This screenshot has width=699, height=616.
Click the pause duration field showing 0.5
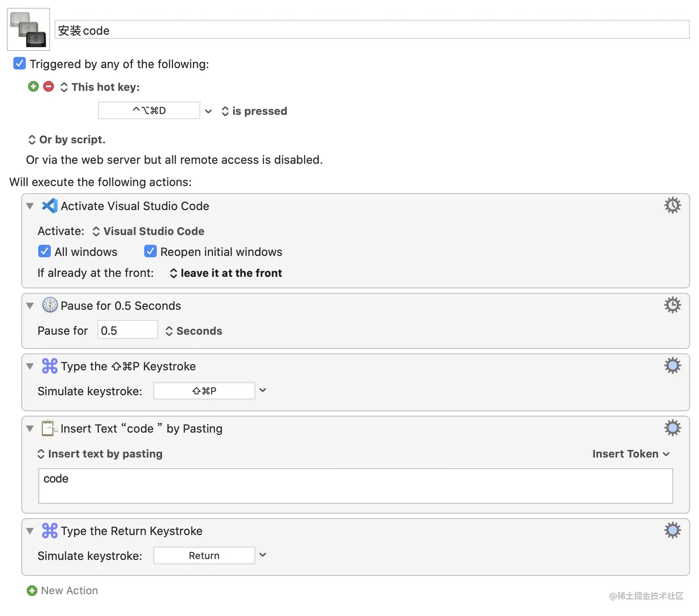[128, 330]
